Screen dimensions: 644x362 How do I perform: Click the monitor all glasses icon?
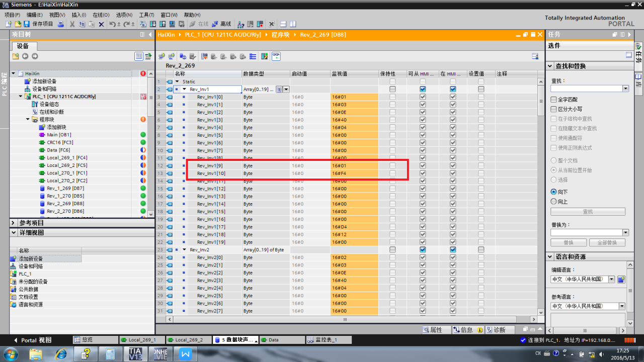pyautogui.click(x=276, y=56)
